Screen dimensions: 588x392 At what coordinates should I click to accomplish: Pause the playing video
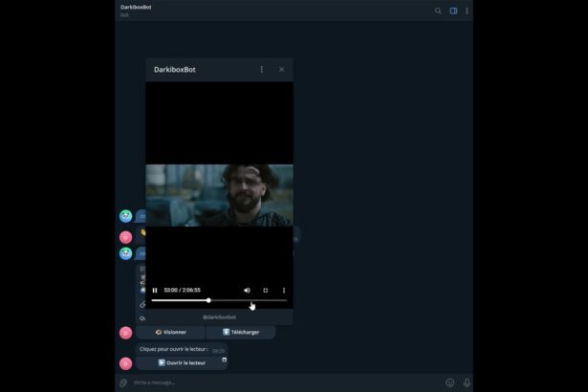point(155,291)
